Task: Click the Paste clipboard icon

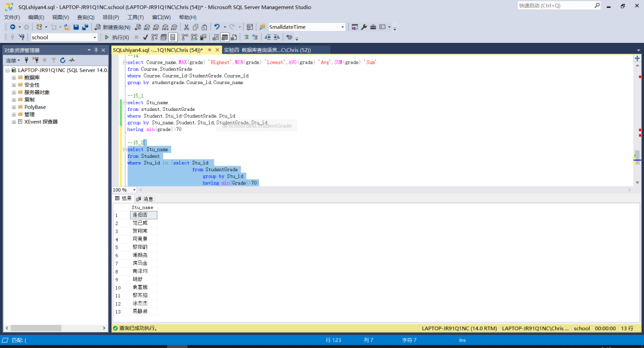Action: tap(204, 27)
